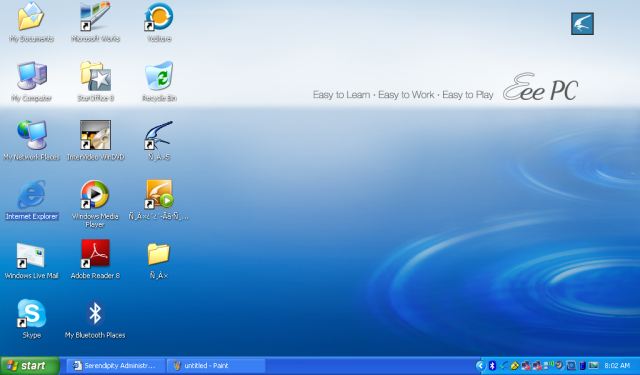Image resolution: width=640 pixels, height=375 pixels.
Task: Open My Network Places
Action: [31, 140]
